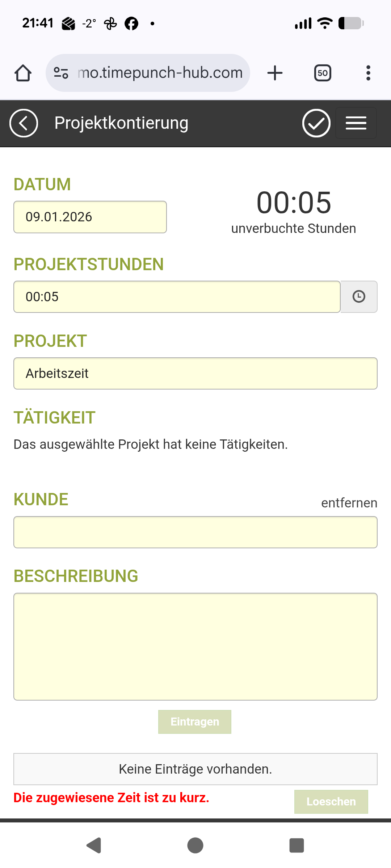Tap the browser home icon
391x868 pixels.
[x=23, y=73]
